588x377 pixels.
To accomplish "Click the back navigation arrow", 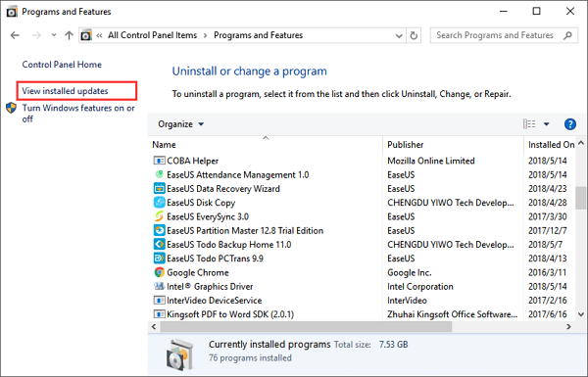I will [15, 35].
